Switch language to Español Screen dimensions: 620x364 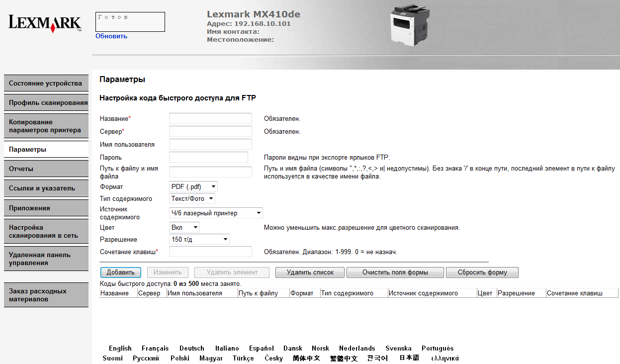[x=262, y=348]
